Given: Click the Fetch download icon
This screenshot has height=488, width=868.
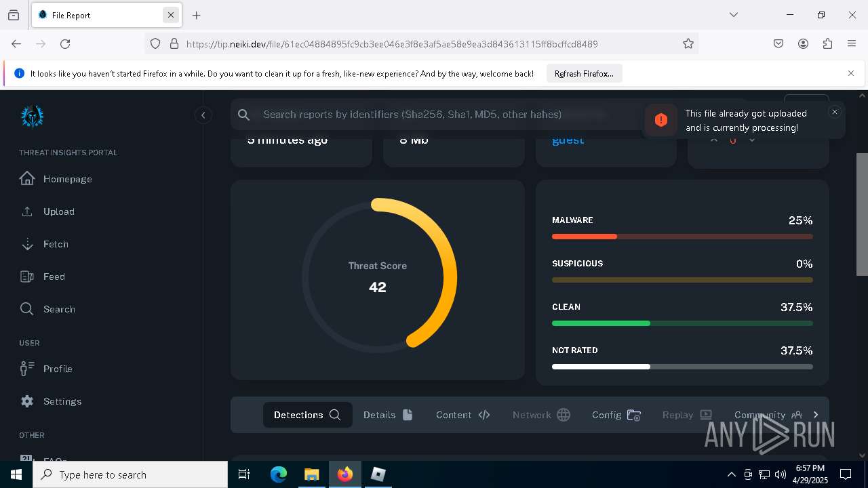Looking at the screenshot, I should tap(27, 244).
